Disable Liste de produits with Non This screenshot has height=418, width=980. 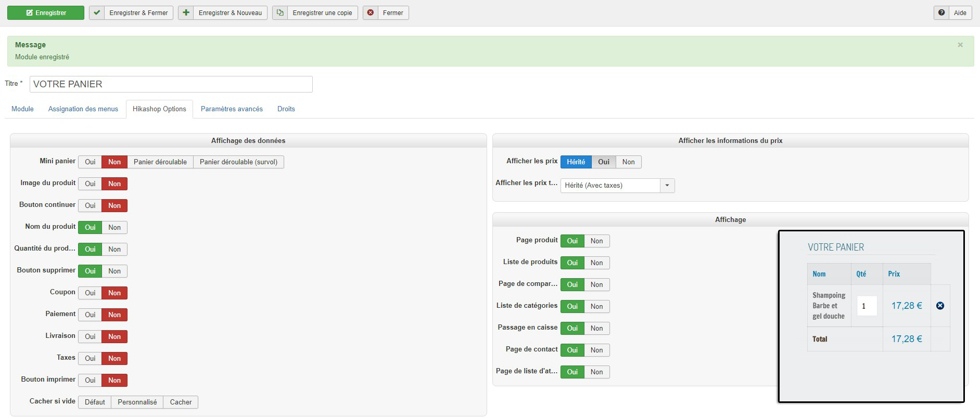click(x=597, y=263)
